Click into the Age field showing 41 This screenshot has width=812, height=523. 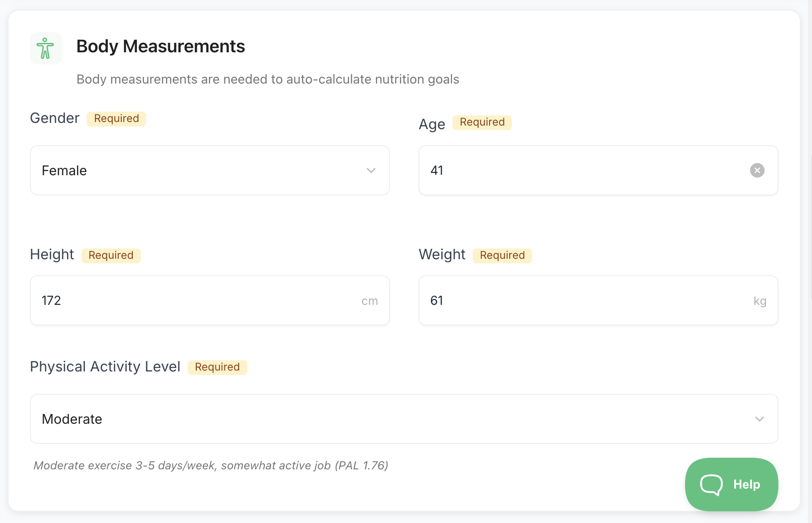pyautogui.click(x=581, y=170)
